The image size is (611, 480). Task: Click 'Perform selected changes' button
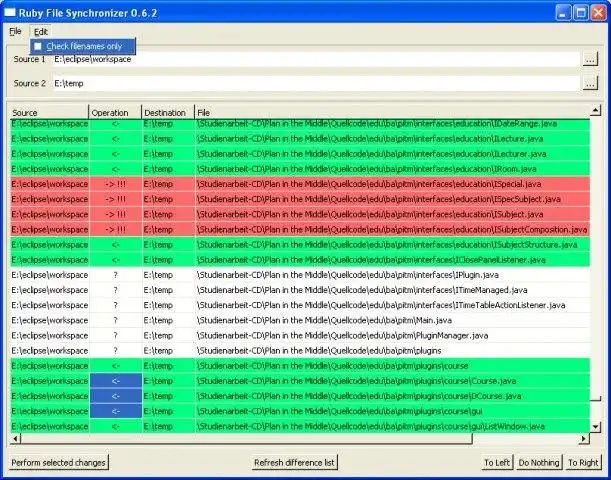tap(58, 462)
